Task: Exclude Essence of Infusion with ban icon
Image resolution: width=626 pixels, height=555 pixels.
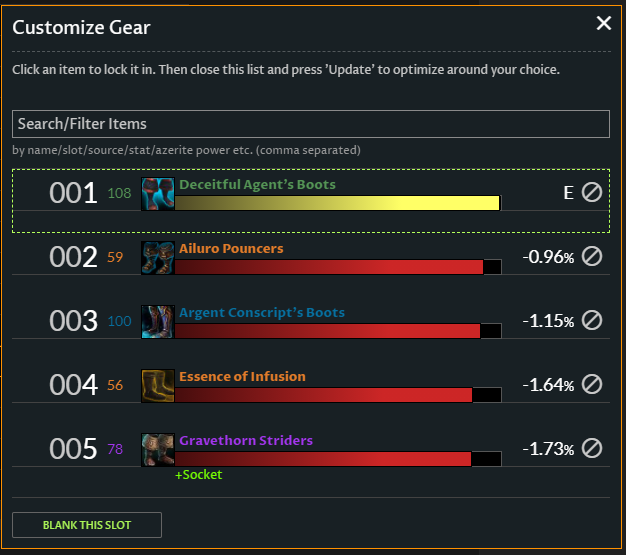Action: pos(592,384)
